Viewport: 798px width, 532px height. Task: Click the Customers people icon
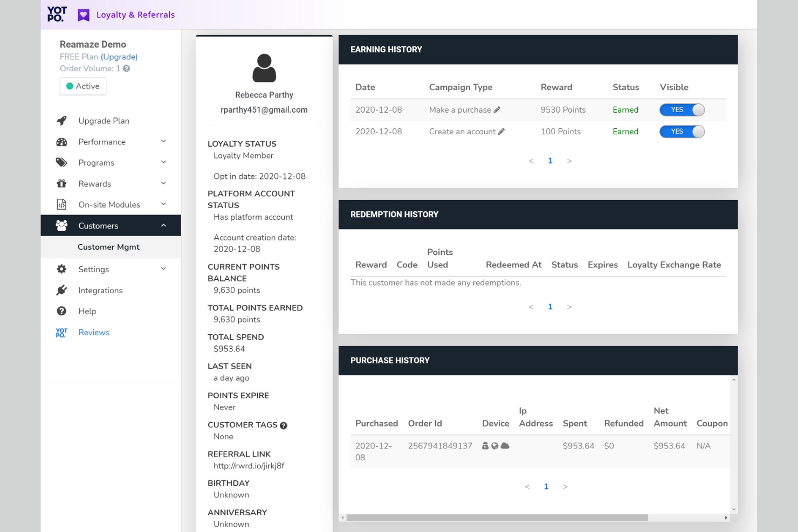click(61, 226)
